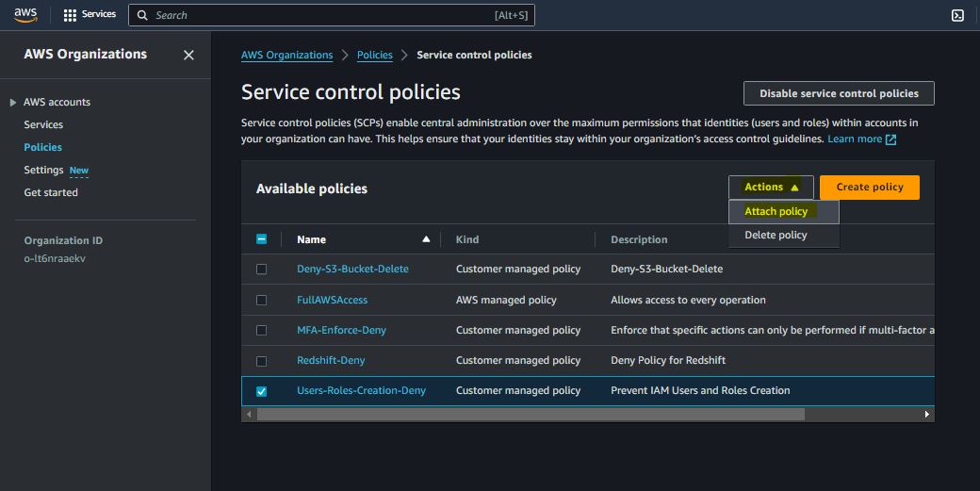Click Disable service control policies button
Viewport: 980px width, 491px height.
[839, 94]
